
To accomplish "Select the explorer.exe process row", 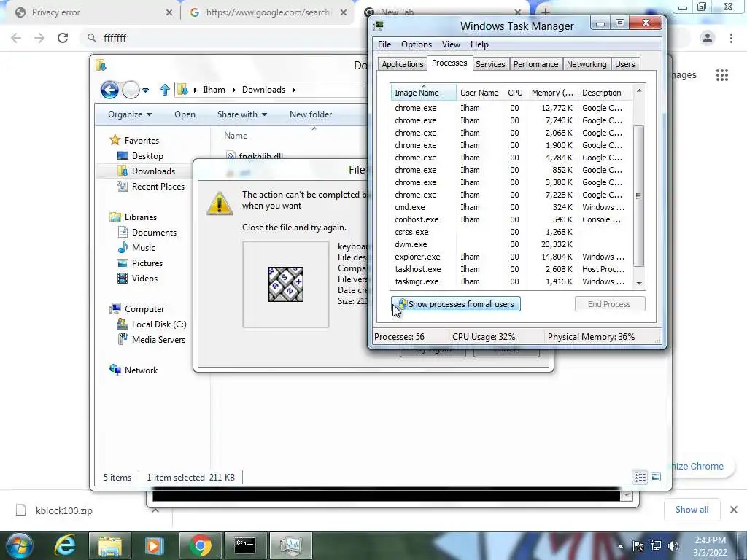I will coord(511,257).
